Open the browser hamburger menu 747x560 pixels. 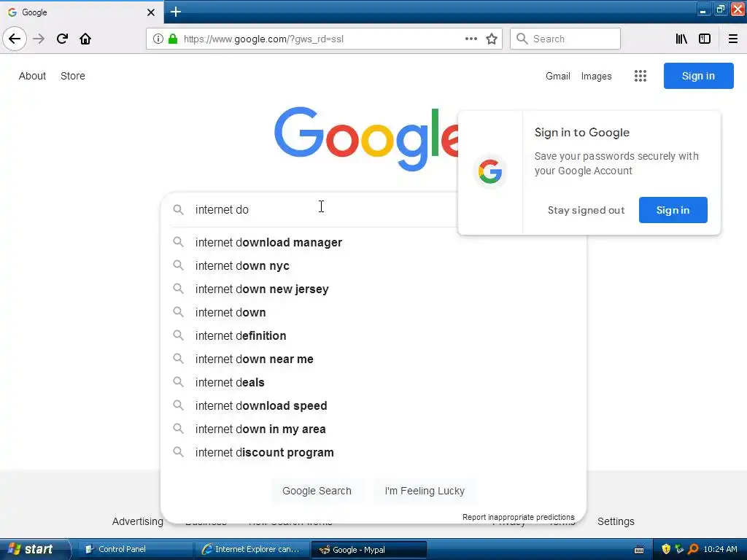[733, 39]
